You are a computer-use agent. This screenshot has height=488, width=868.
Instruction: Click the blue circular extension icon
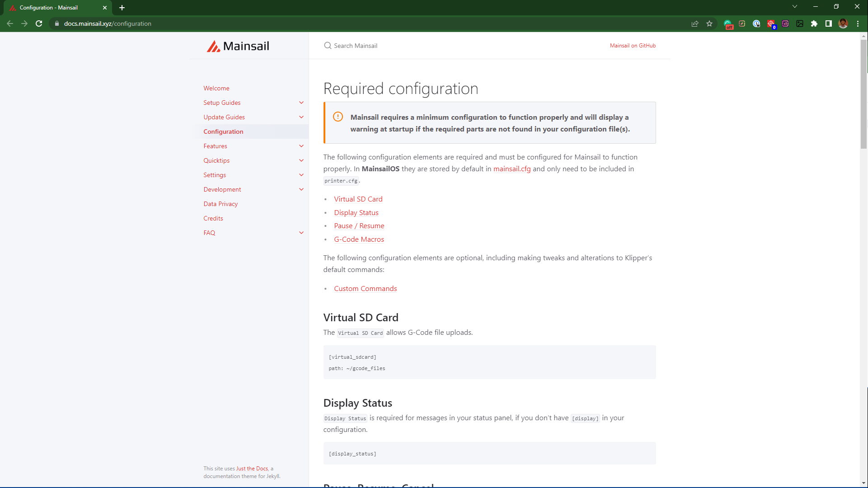pos(756,23)
